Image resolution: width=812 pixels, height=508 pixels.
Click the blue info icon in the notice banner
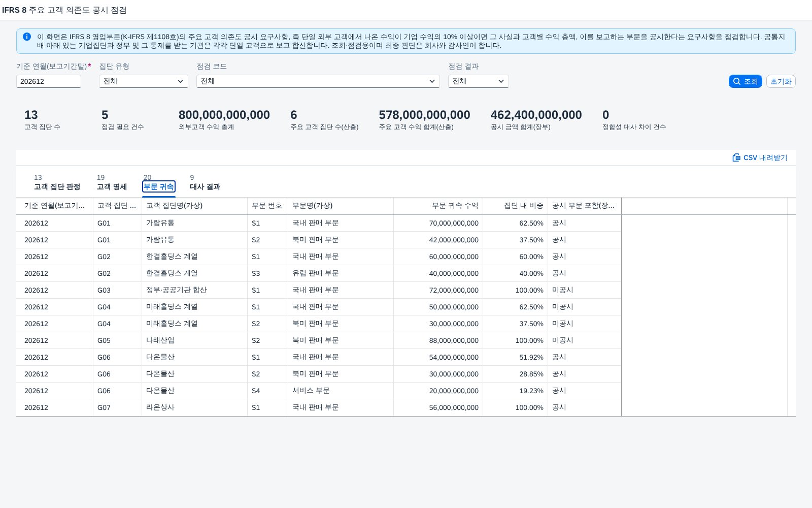click(x=27, y=37)
